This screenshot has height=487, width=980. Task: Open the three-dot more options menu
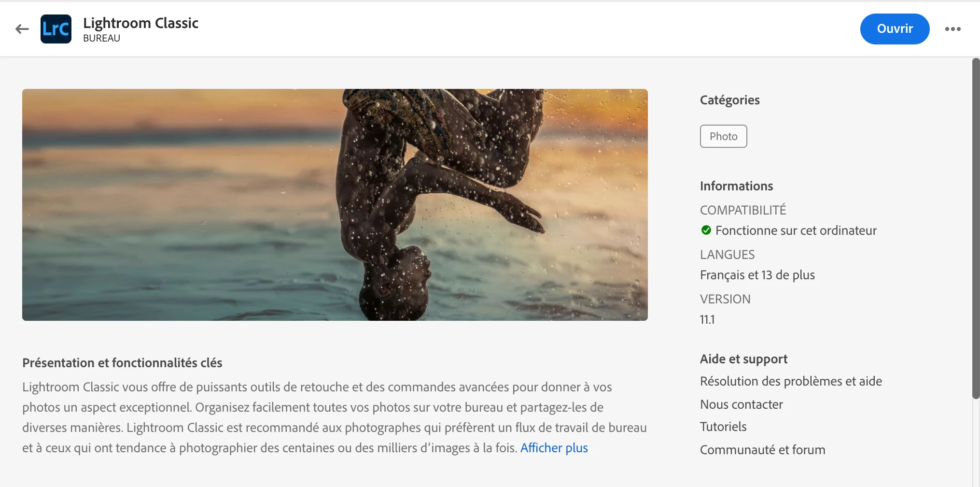[952, 29]
